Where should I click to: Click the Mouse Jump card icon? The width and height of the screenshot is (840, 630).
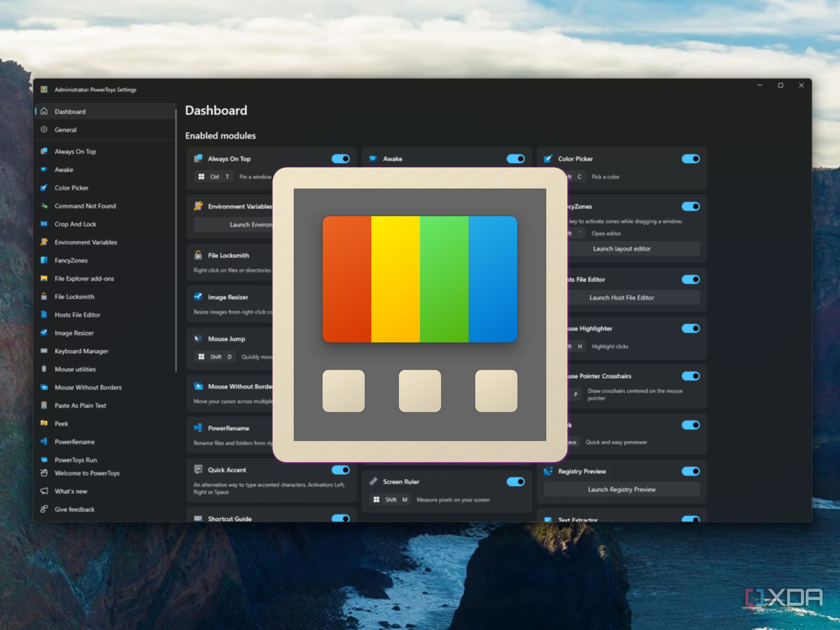(198, 339)
